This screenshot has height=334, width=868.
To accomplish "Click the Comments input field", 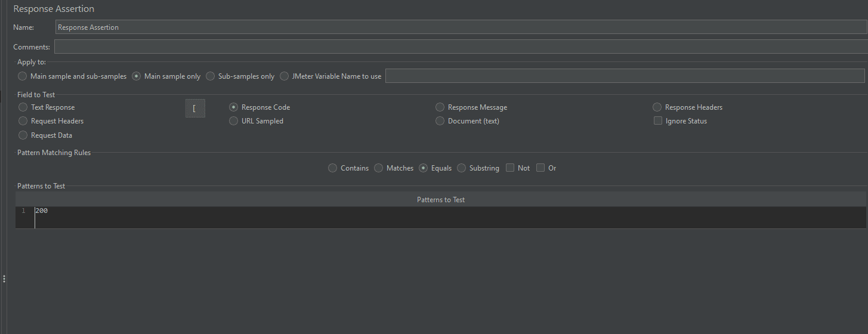I will 459,47.
